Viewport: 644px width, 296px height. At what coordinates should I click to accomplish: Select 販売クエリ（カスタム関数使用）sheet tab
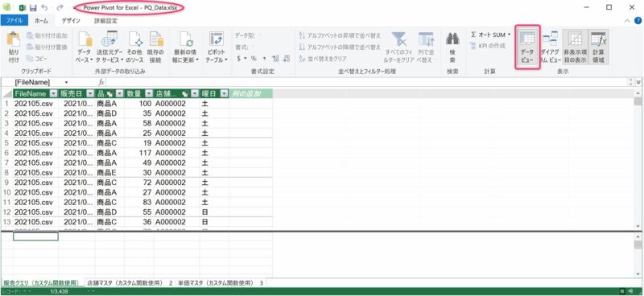tap(41, 283)
